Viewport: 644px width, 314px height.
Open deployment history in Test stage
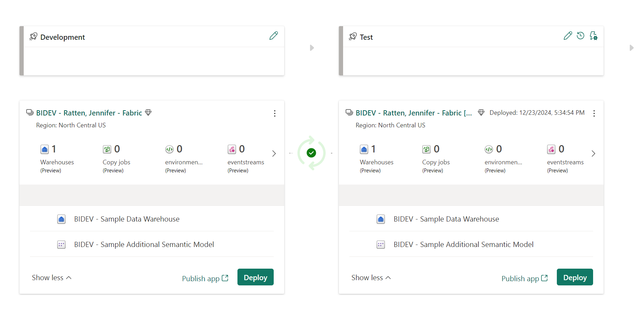tap(581, 36)
